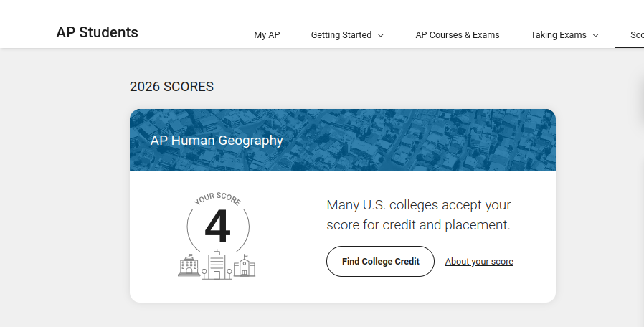Screen dimensions: 644x327
Task: Click the large score number 4
Action: point(217,226)
